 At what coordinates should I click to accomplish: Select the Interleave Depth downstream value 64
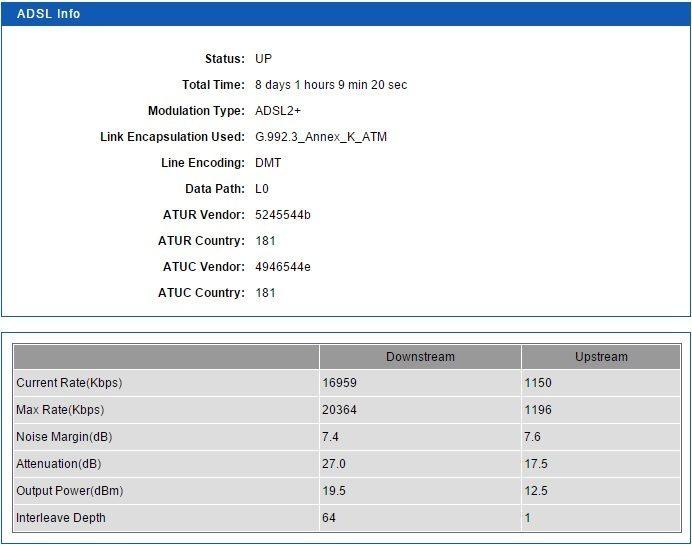(x=329, y=518)
